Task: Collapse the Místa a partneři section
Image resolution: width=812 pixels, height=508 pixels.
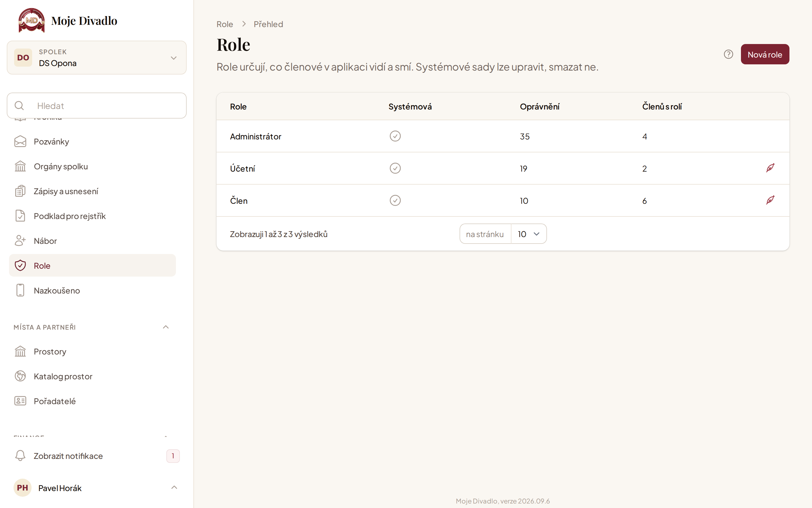Action: 166,327
